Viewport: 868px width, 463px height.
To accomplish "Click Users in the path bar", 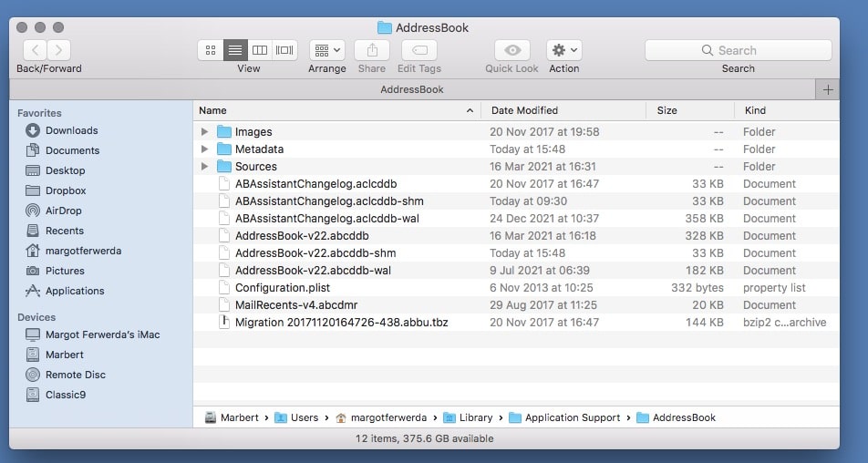I will tap(297, 417).
